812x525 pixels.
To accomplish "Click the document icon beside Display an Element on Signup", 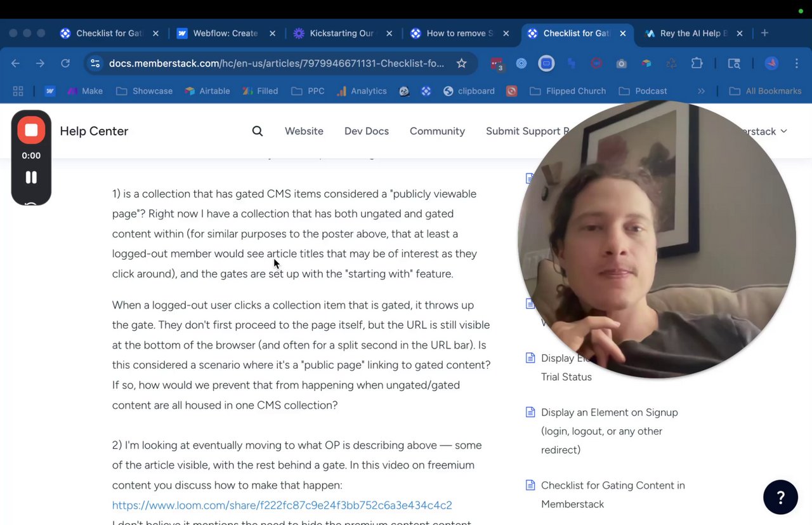I will click(x=530, y=413).
